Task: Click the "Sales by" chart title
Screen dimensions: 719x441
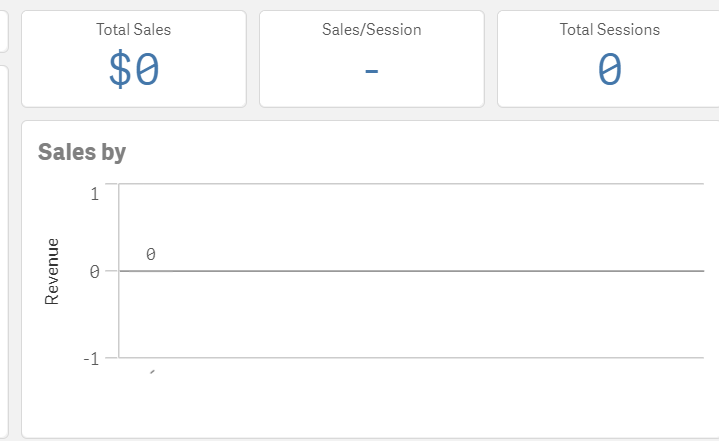Action: point(81,152)
